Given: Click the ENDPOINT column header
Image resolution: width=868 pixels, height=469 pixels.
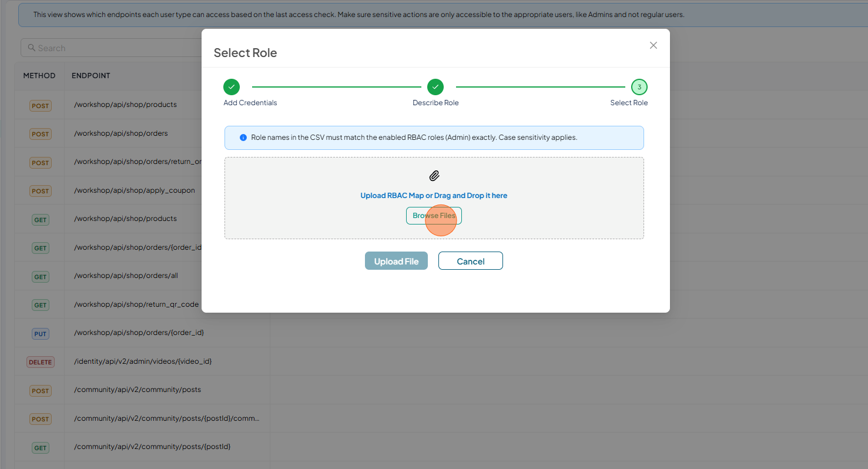Looking at the screenshot, I should click(x=91, y=75).
